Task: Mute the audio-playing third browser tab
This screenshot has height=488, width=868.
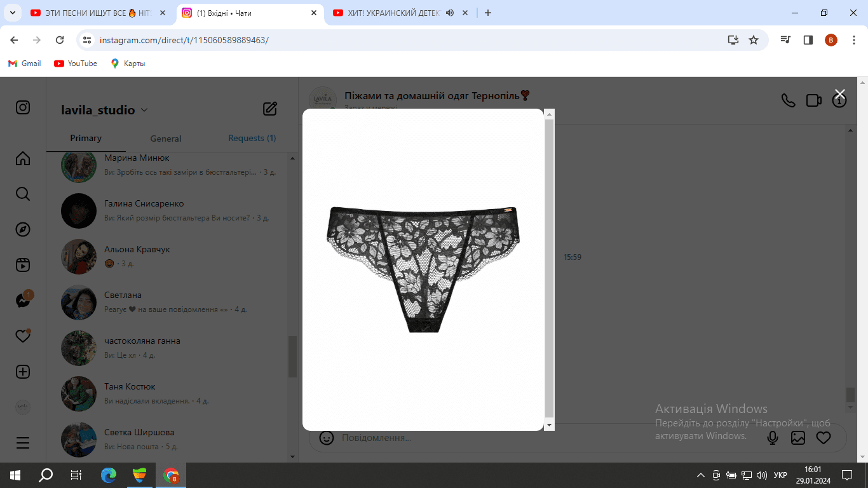Action: coord(450,13)
